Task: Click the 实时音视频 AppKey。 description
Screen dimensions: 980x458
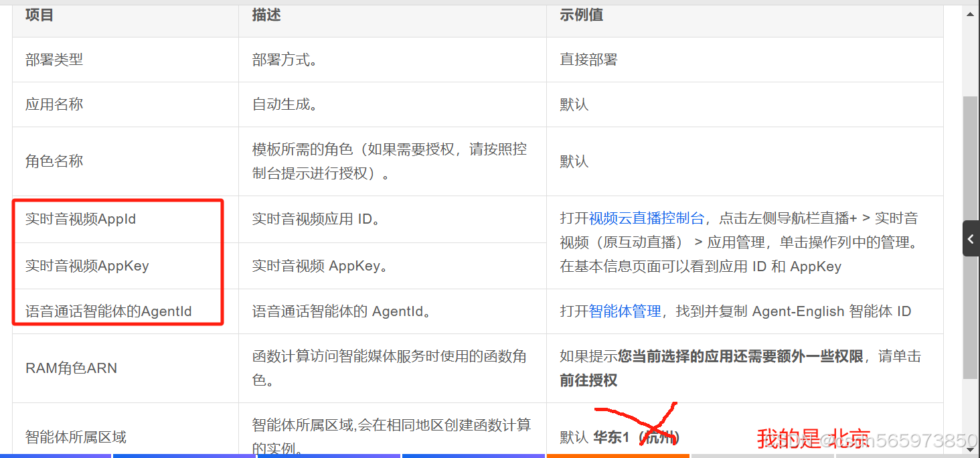Action: point(321,266)
